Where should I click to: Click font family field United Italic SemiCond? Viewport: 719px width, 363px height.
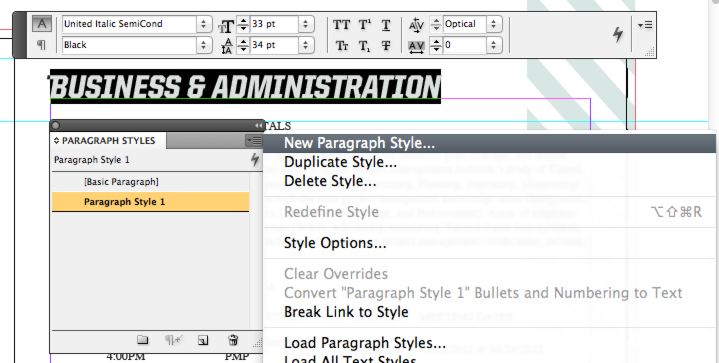click(130, 24)
